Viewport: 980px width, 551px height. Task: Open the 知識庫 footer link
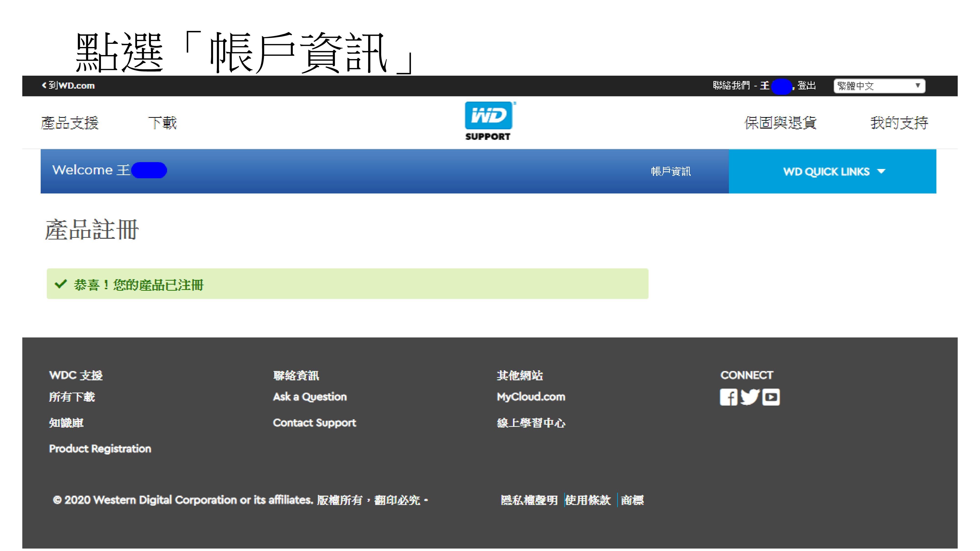pos(66,423)
